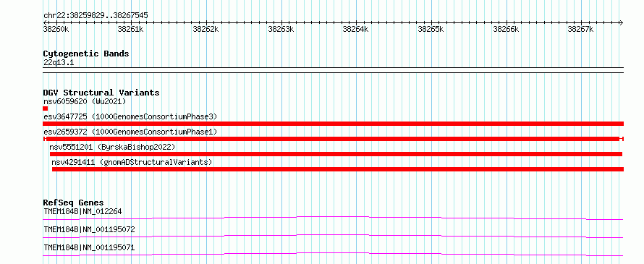Image resolution: width=644 pixels, height=264 pixels.
Task: Click the chr22:38259829..38267545 coordinate label
Action: click(x=96, y=16)
